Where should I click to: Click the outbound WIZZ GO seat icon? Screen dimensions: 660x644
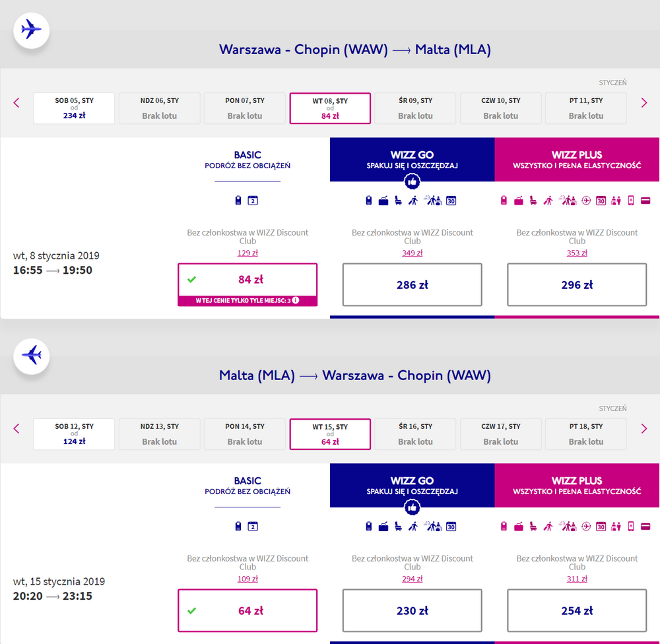[x=398, y=201]
